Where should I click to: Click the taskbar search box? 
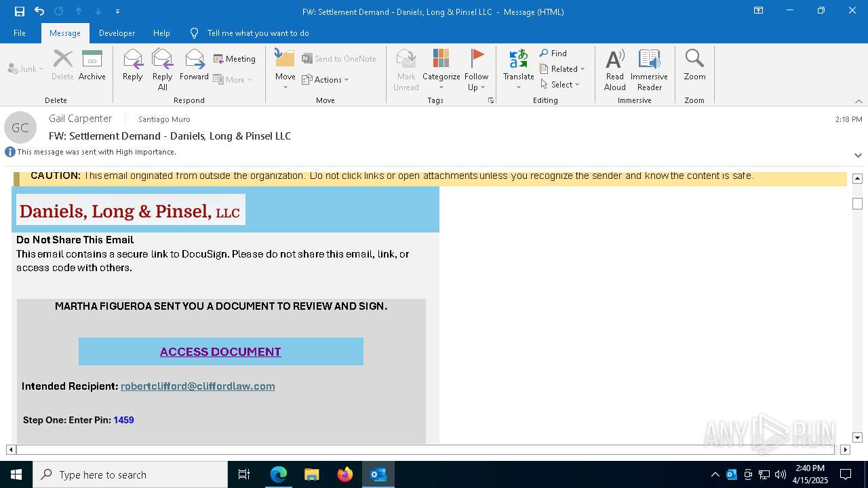(130, 474)
